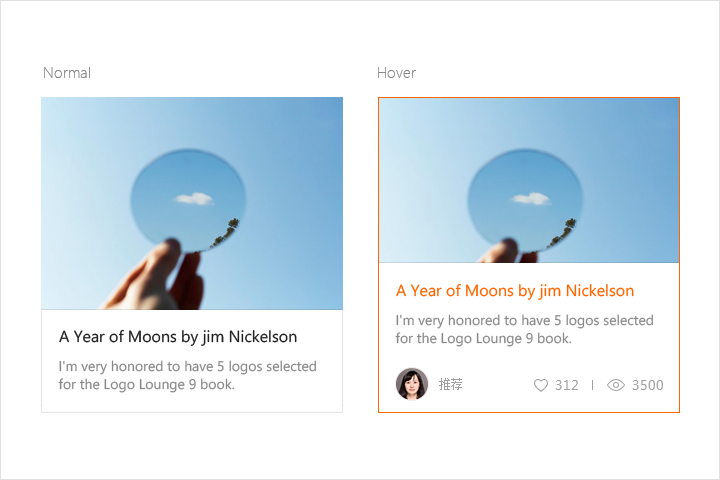This screenshot has width=720, height=480.
Task: Click the Hover card's description text
Action: tap(524, 329)
